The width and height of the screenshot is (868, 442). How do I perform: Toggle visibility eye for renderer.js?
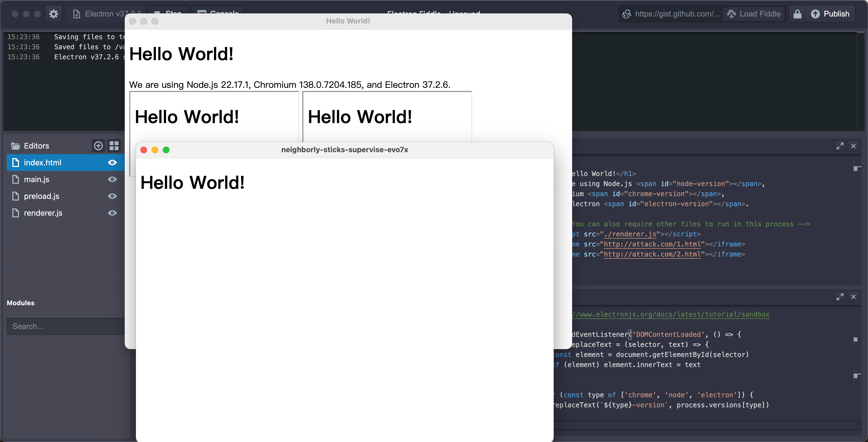[112, 213]
